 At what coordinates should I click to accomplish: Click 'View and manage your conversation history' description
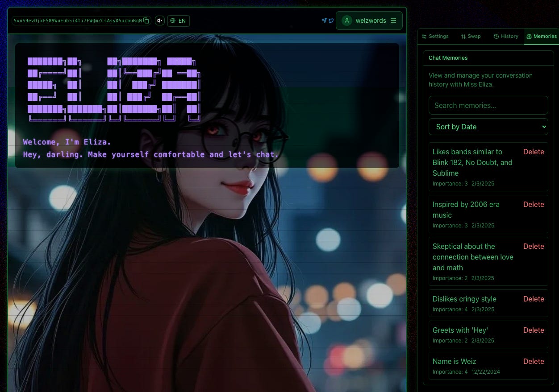480,80
